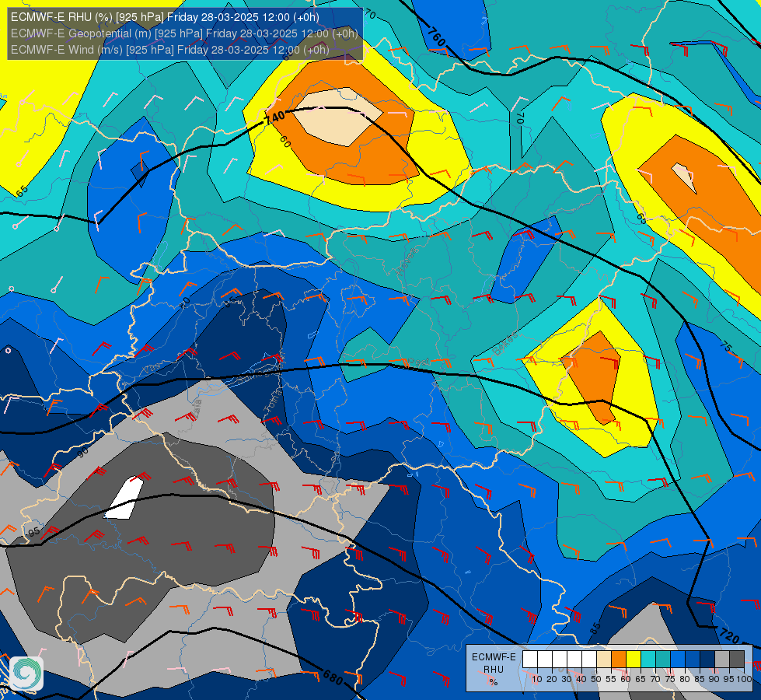Click the legend scale value 55

pos(611,679)
